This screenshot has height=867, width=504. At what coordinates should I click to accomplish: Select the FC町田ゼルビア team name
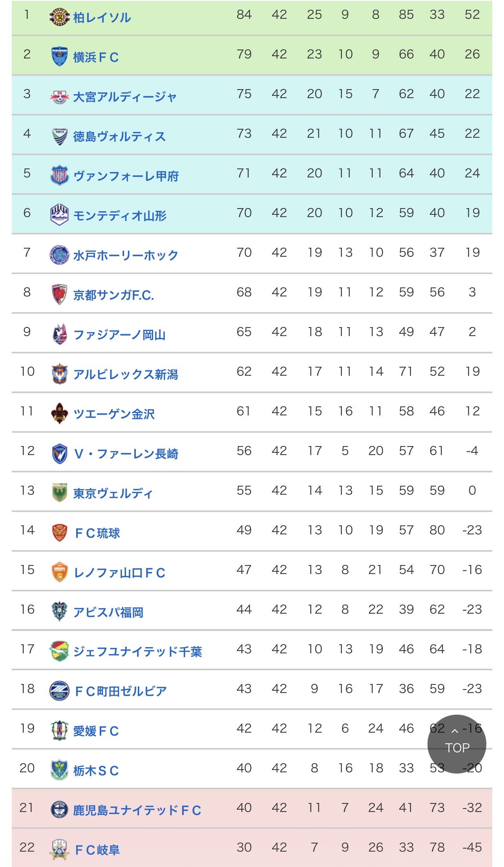coord(121,691)
